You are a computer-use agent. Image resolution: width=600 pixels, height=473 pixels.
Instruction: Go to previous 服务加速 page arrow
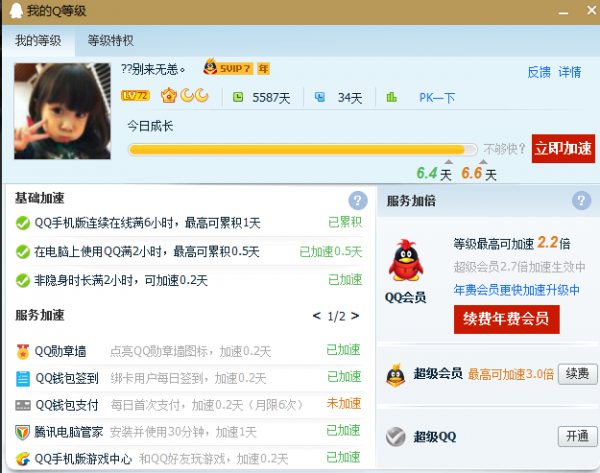click(316, 316)
